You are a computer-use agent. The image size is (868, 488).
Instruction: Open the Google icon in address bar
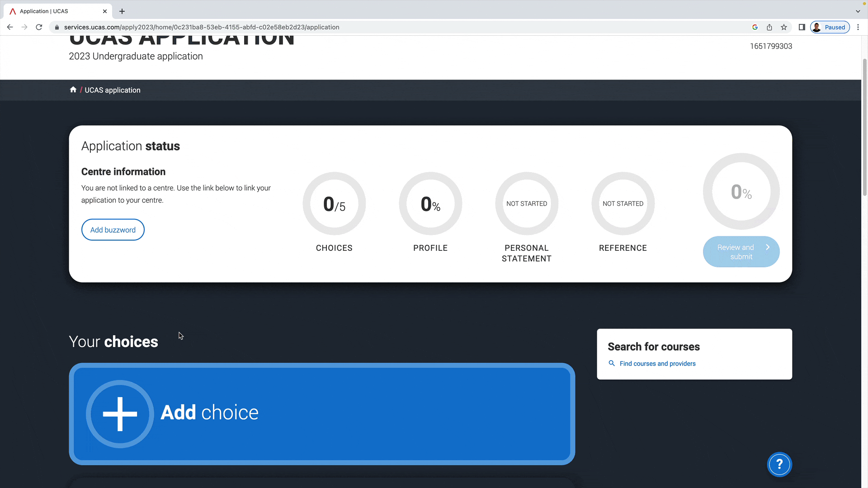755,27
